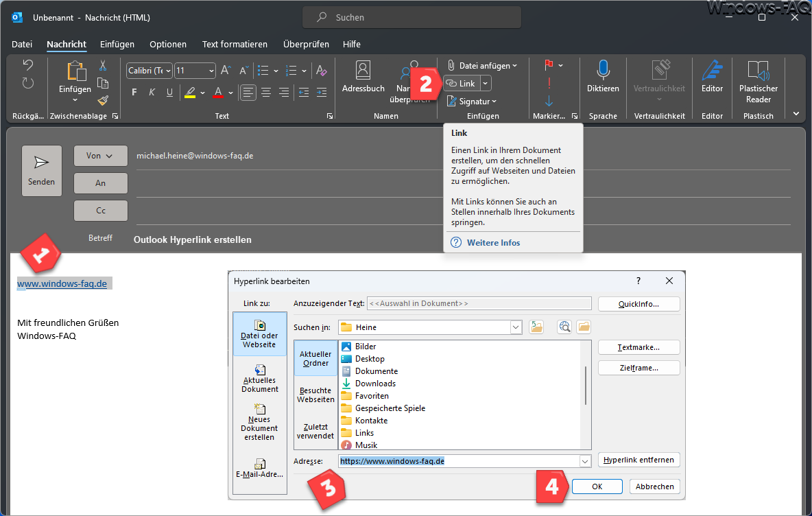Increase font size with the larger A
812x516 pixels.
click(x=225, y=71)
